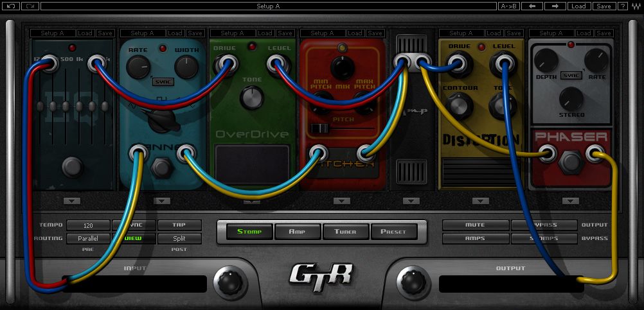Open the stomp selector arrow under empty slot

pos(411,201)
